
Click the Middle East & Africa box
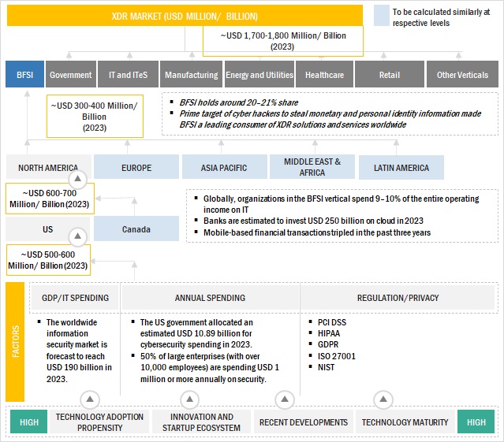pos(310,167)
